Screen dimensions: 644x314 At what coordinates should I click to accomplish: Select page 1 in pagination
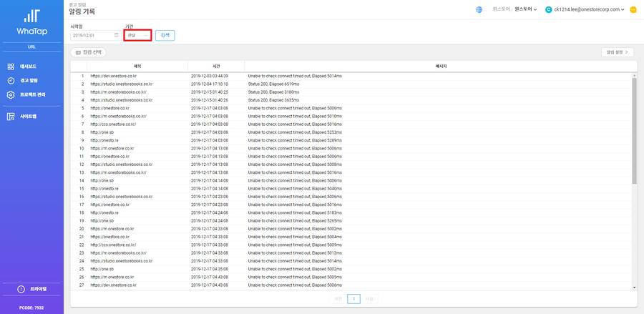353,298
